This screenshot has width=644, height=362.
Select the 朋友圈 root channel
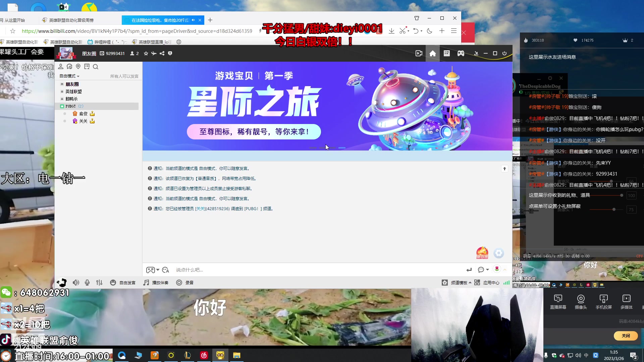[72, 84]
